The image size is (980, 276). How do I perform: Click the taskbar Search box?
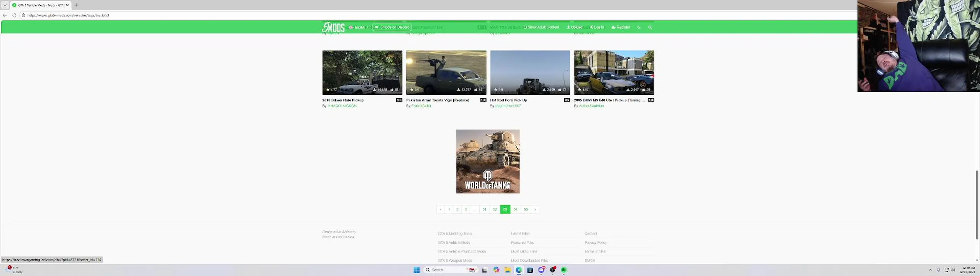pos(451,270)
